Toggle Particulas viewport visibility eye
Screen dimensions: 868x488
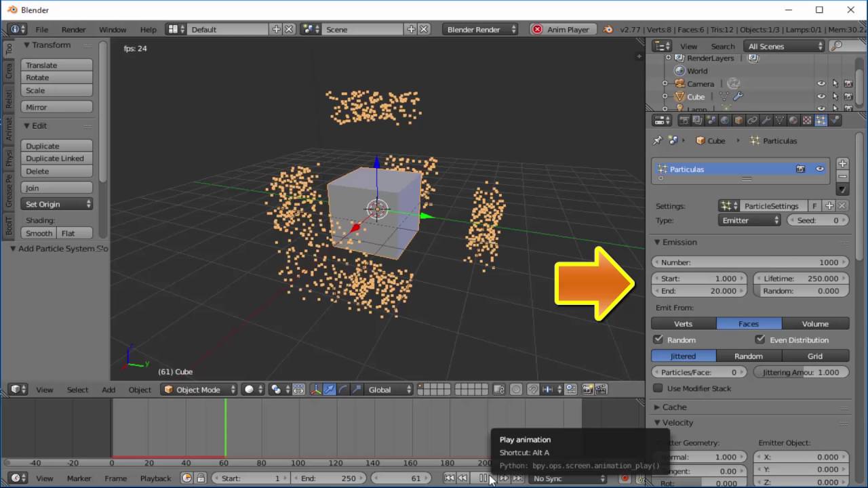[820, 169]
